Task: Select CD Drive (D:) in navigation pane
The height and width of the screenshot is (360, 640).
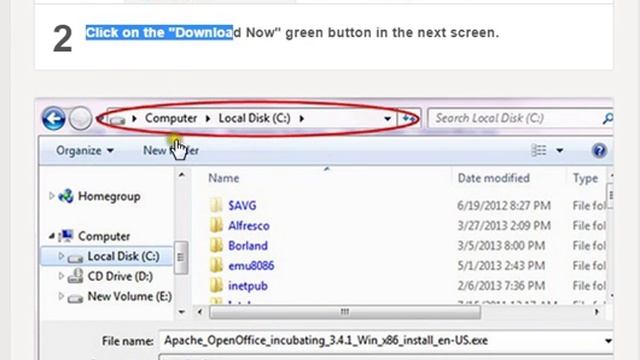Action: point(120,276)
